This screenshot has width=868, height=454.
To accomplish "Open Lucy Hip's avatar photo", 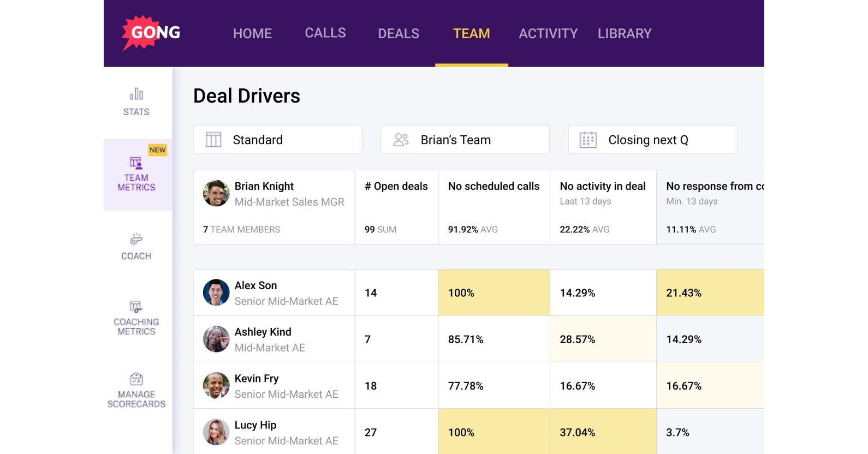I will tap(216, 432).
